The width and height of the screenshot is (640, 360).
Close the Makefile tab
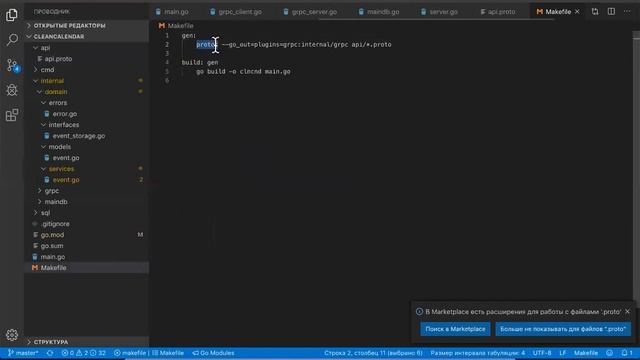577,12
